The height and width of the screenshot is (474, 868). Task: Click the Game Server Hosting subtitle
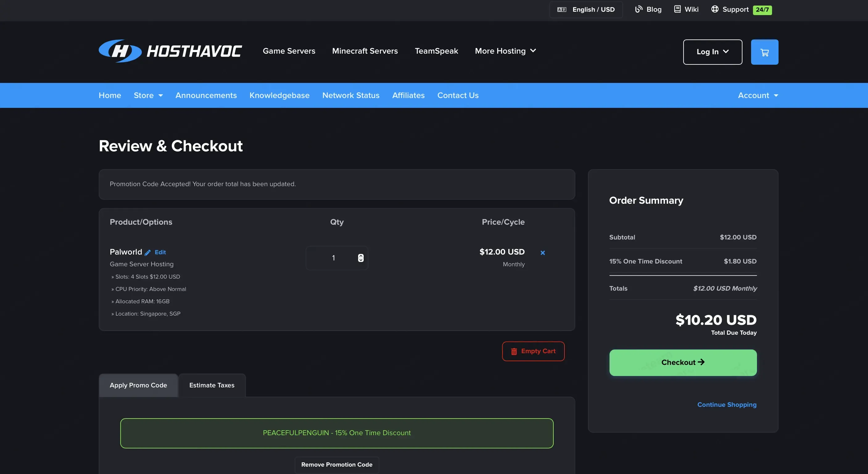[x=142, y=264]
